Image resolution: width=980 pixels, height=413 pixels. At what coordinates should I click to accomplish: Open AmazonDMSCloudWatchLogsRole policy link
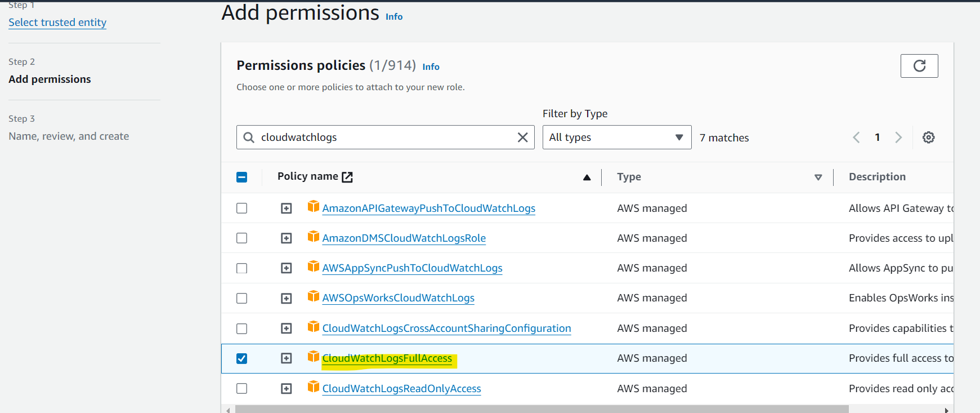(404, 238)
